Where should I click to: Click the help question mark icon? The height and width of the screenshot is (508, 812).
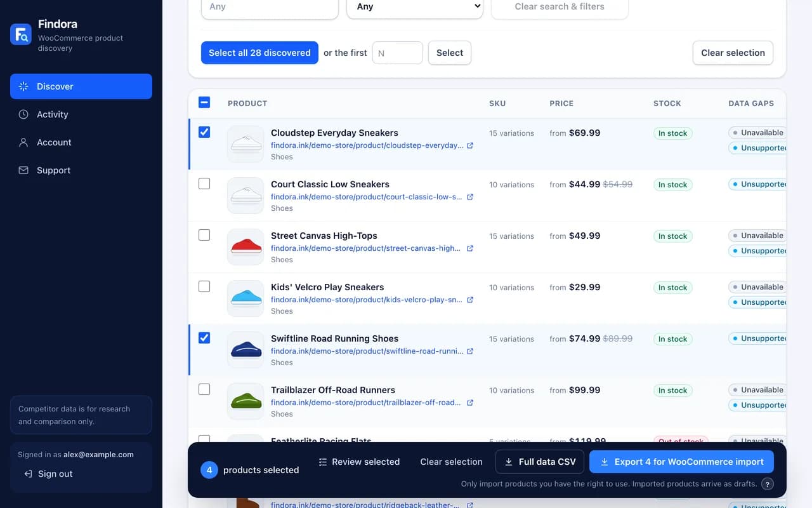768,484
